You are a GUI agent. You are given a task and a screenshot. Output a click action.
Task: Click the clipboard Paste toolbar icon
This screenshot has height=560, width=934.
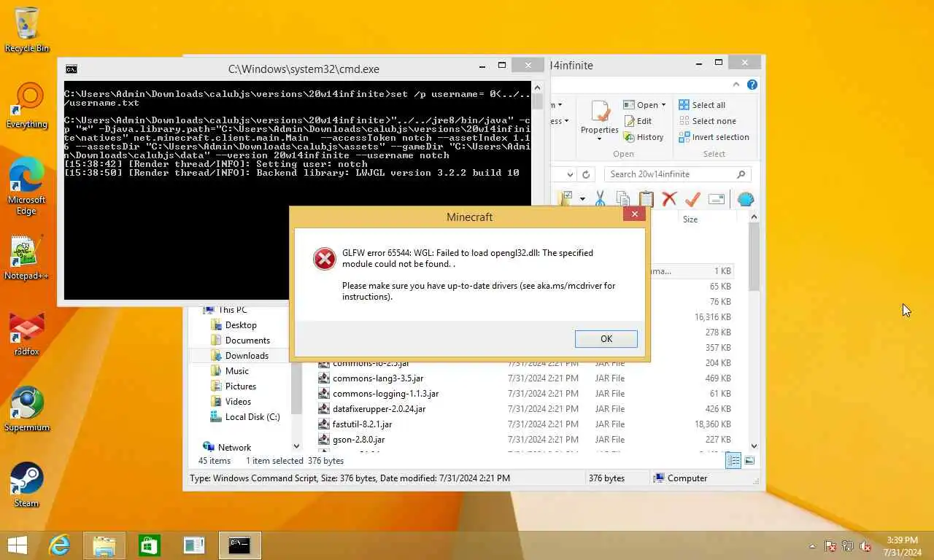coord(646,199)
